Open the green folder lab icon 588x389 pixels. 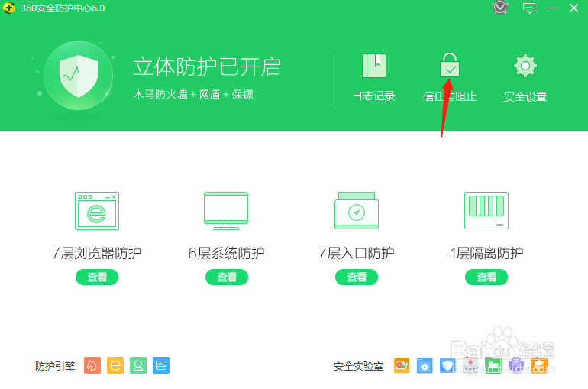tap(493, 365)
